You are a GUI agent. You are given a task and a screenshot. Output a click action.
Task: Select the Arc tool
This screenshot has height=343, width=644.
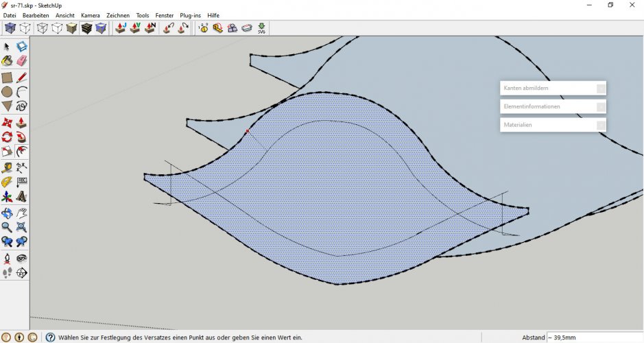coord(22,92)
